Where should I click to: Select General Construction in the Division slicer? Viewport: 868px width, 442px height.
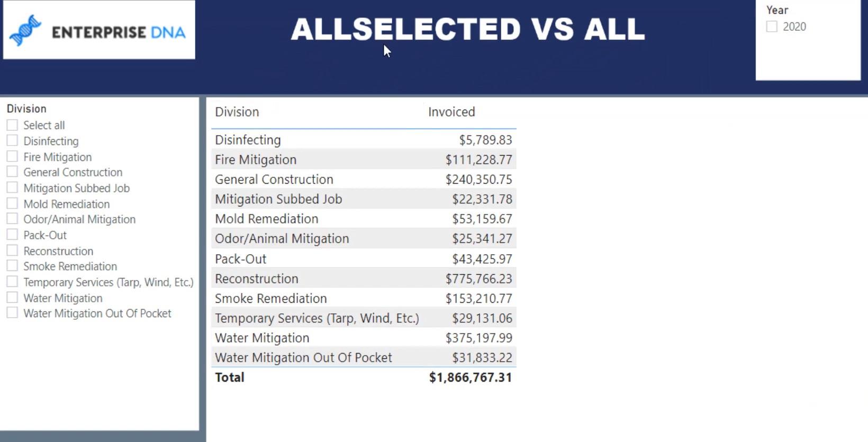coord(12,172)
